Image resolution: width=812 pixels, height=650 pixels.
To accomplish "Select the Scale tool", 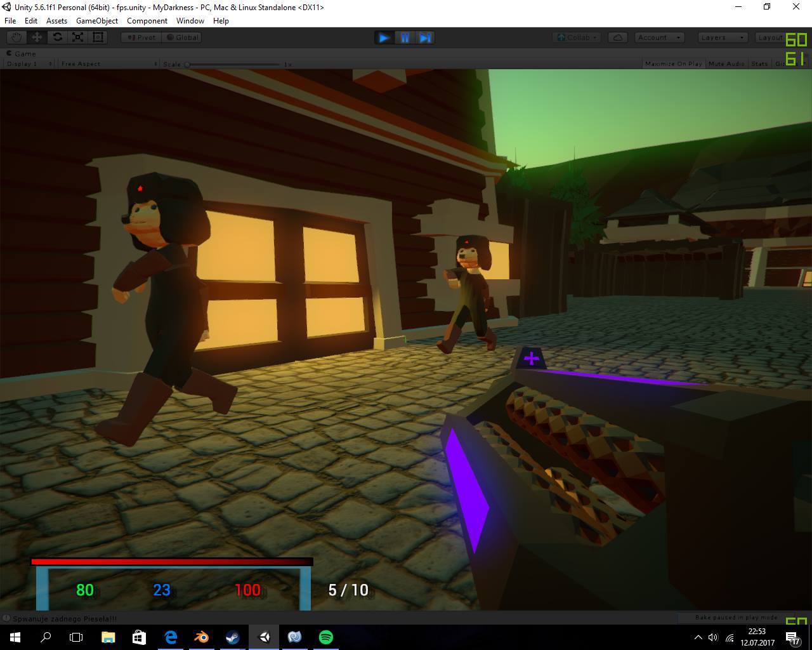I will click(77, 37).
